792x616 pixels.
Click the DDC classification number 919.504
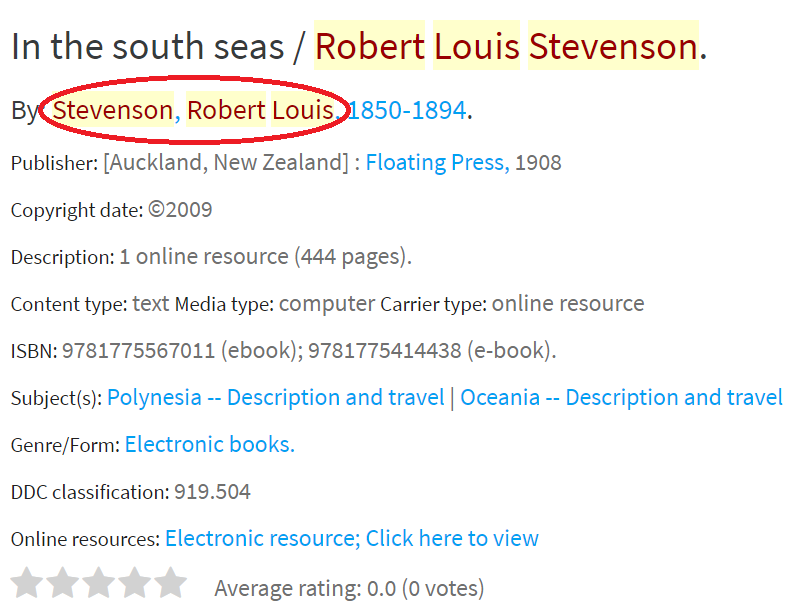pos(212,492)
